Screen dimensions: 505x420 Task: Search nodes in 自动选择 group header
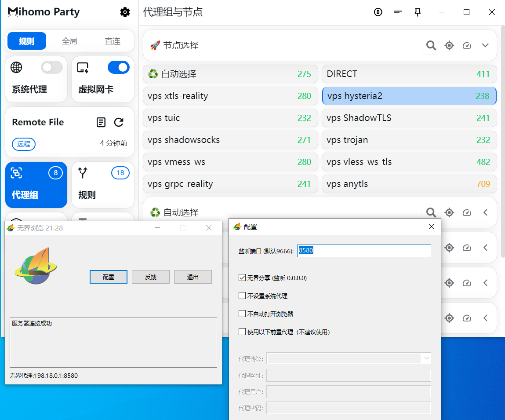(431, 212)
